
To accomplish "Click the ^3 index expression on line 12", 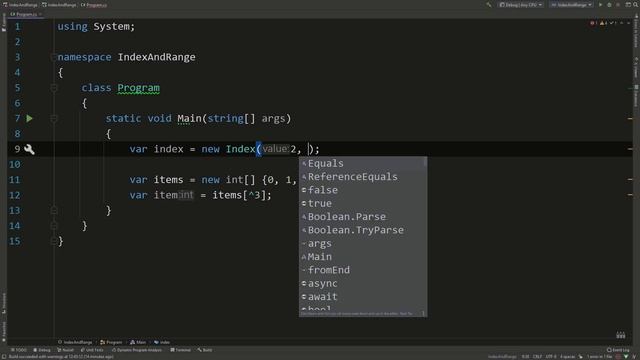I will [x=254, y=195].
